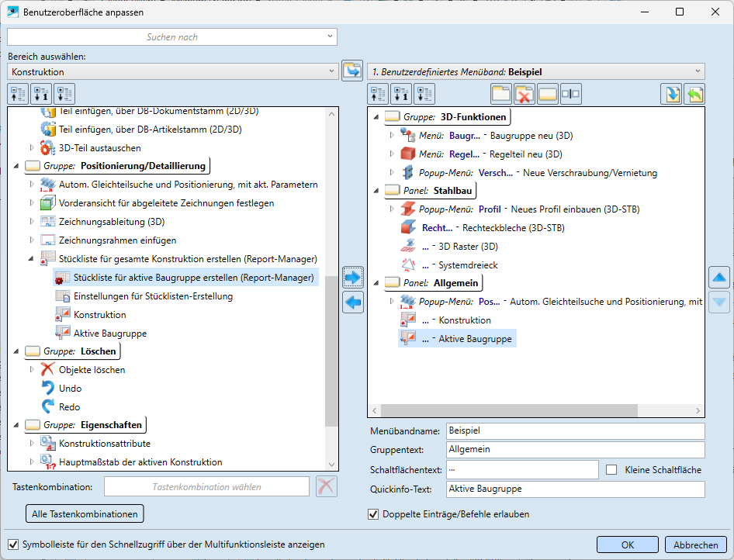Click the left tree vertical scrollbar
Viewport: 734px width, 560px height.
click(x=331, y=350)
